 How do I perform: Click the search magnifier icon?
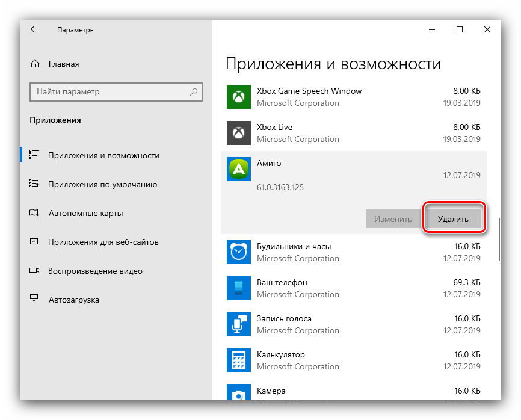[194, 92]
